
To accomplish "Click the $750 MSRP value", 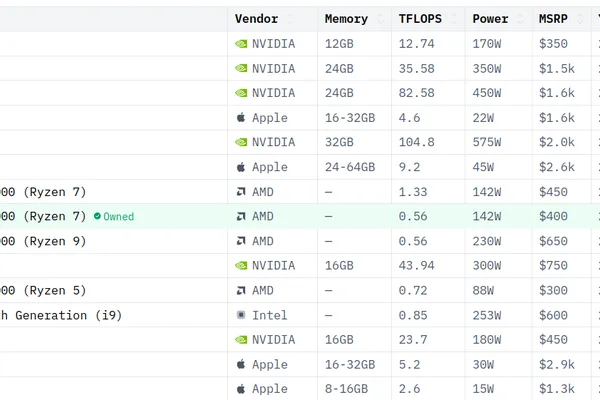I will click(553, 266).
